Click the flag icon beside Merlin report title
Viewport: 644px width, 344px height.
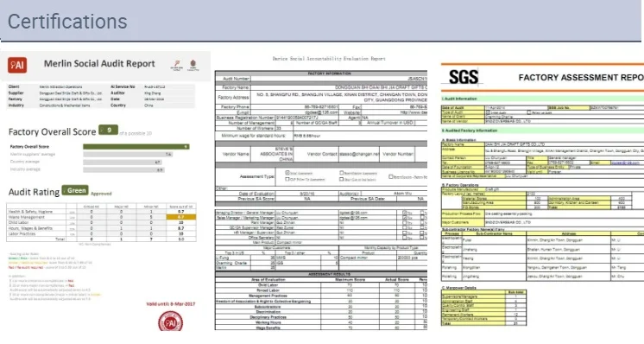pos(177,65)
